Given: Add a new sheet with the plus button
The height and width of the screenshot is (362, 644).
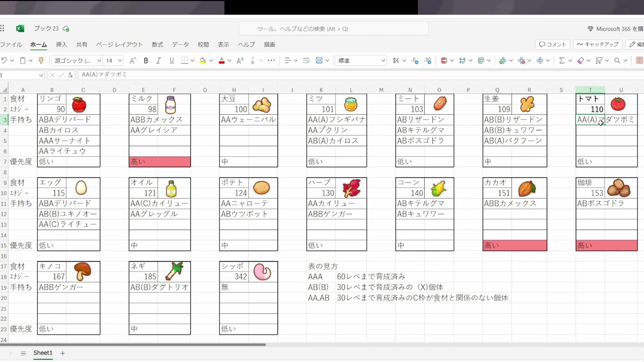Looking at the screenshot, I should tap(62, 353).
